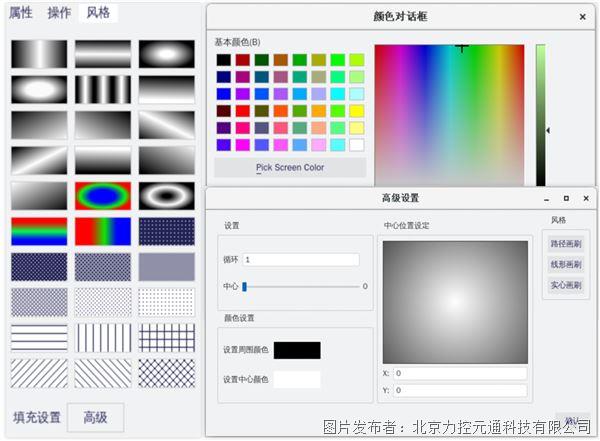Select the 实心画刷 style button

coord(566,285)
